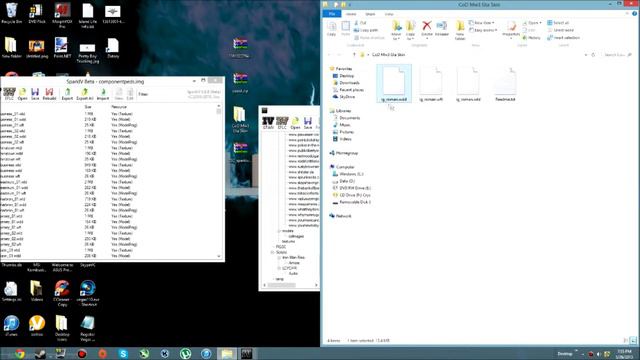This screenshot has width=640, height=360.
Task: Click File Explorer icon on taskbar
Action: [227, 353]
